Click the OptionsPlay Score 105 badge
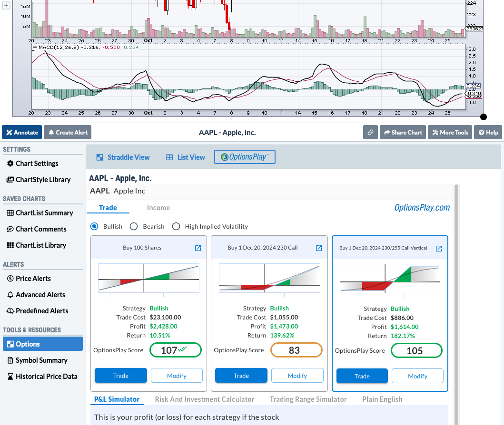504x425 pixels. pyautogui.click(x=416, y=350)
